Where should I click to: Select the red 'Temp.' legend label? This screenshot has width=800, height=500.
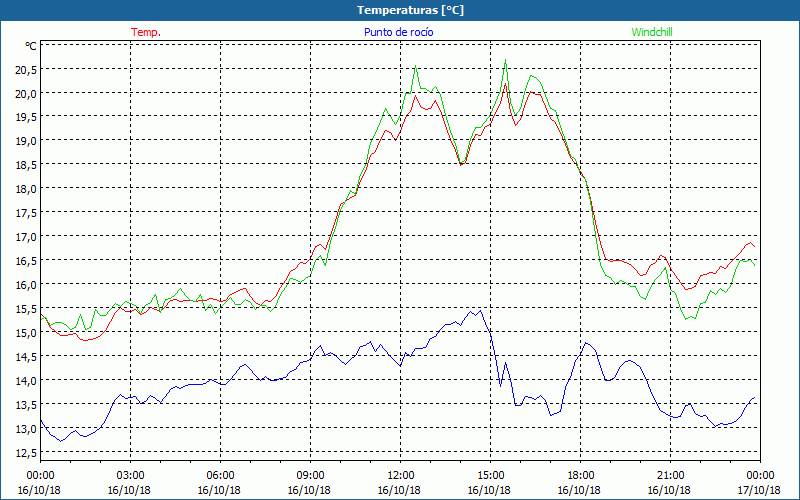(146, 32)
